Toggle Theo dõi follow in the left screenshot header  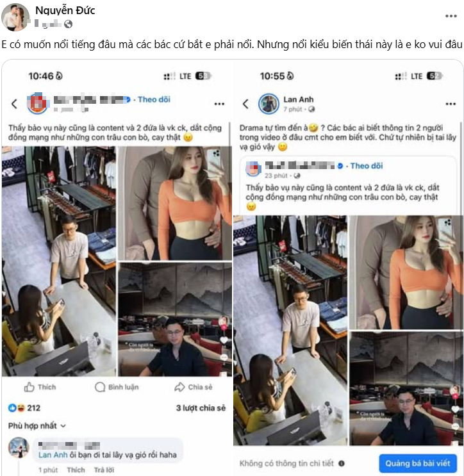[x=154, y=99]
